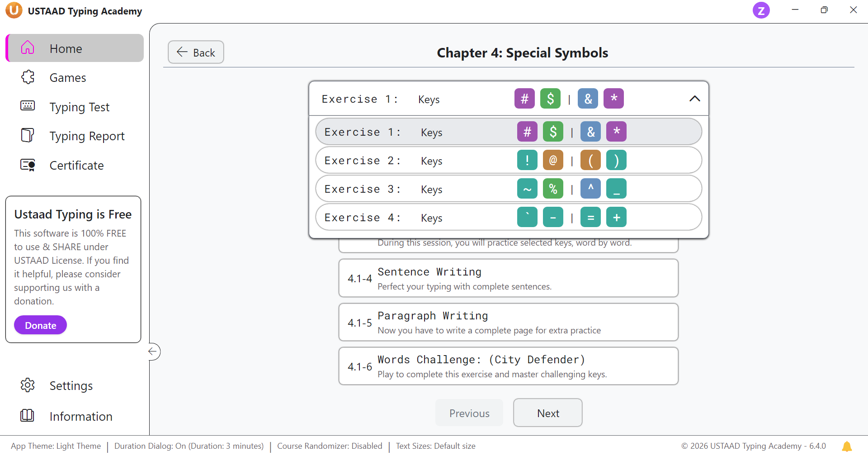
Task: Open Typing Test keyboard icon
Action: 28,106
